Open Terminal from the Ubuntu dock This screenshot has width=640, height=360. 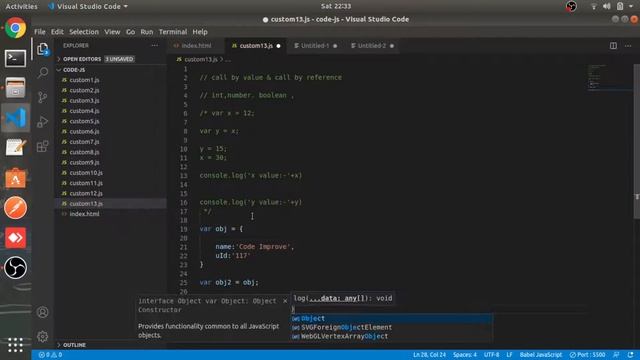pyautogui.click(x=16, y=58)
